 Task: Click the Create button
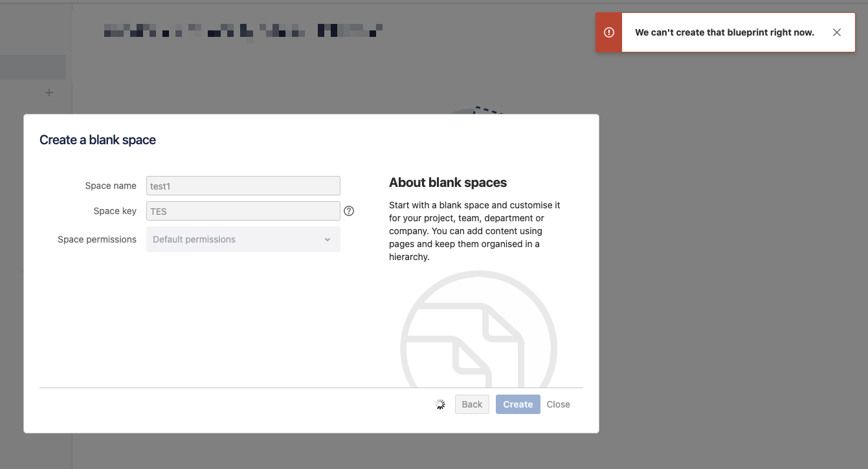pos(518,404)
